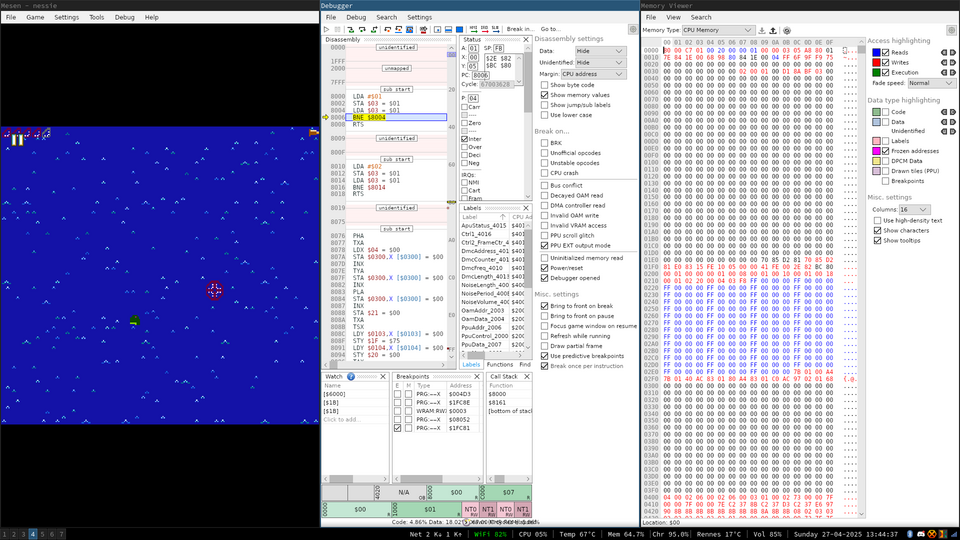
Task: Open the Margin CPU address dropdown
Action: pos(593,74)
